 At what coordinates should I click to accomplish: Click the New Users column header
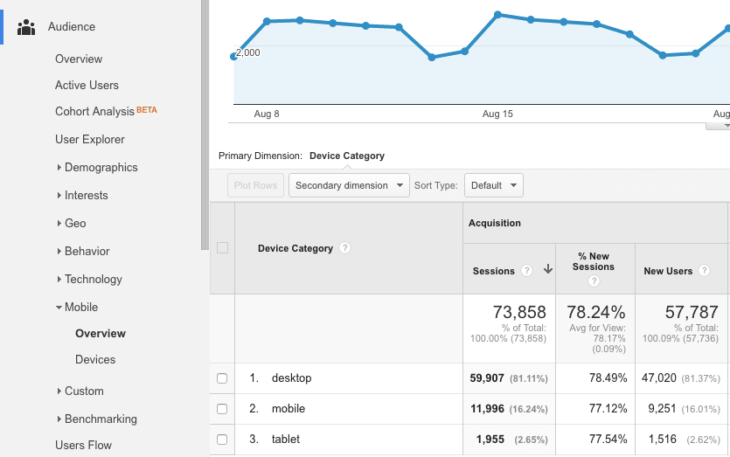point(668,271)
